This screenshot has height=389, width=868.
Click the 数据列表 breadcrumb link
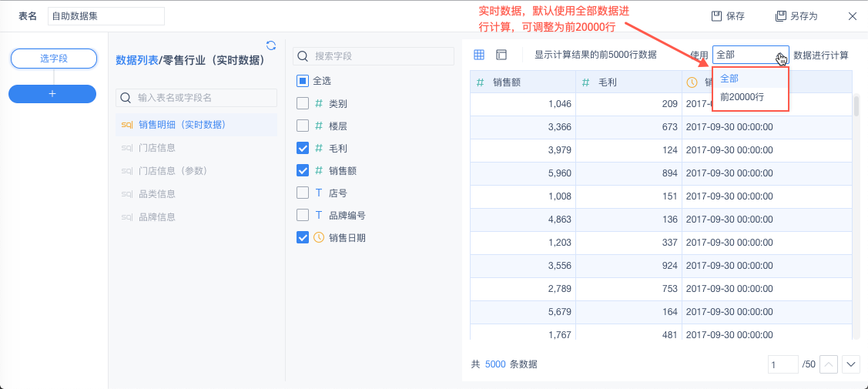136,60
